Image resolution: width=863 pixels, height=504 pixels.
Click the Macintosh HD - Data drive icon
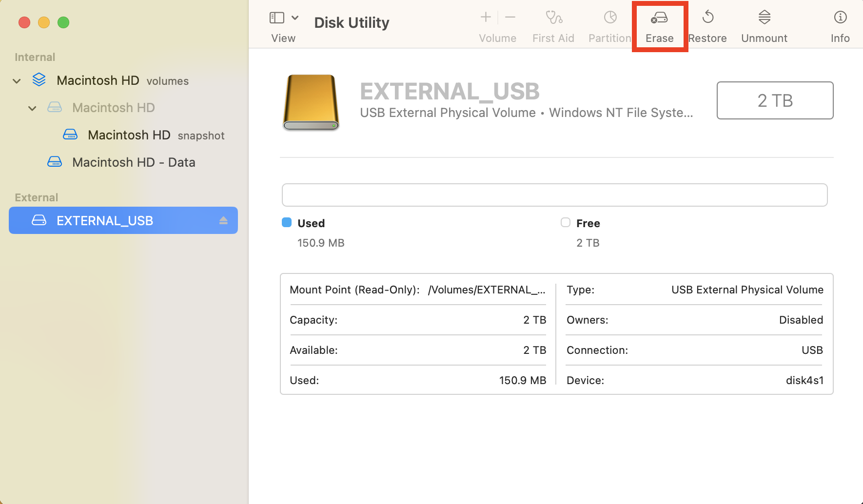point(55,162)
